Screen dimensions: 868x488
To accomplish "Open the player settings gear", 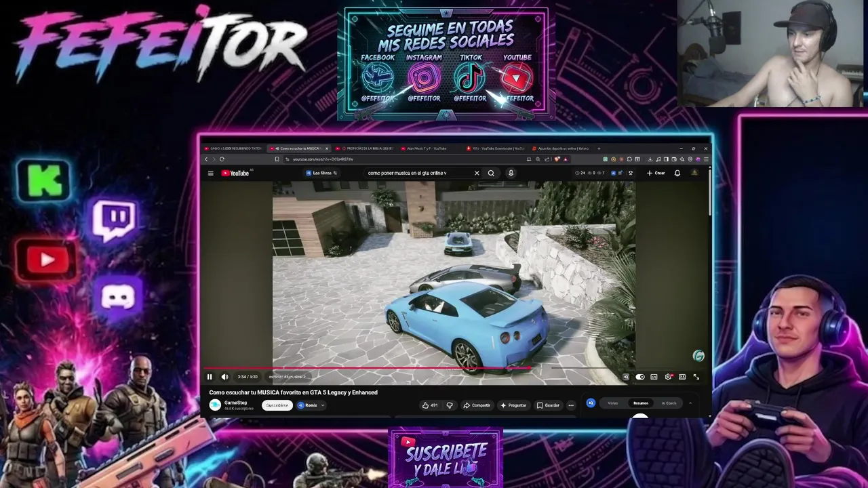I will pos(668,377).
